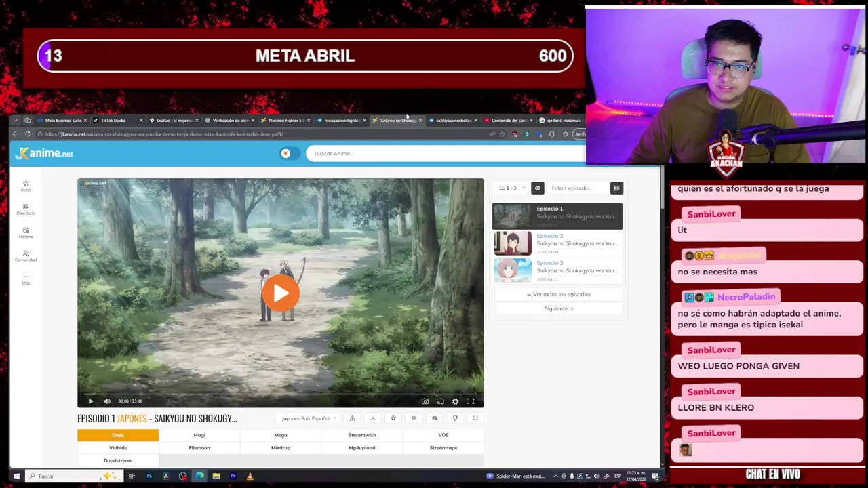The height and width of the screenshot is (488, 868).
Task: Switch to the go for it nakamura browser tab
Action: [561, 121]
